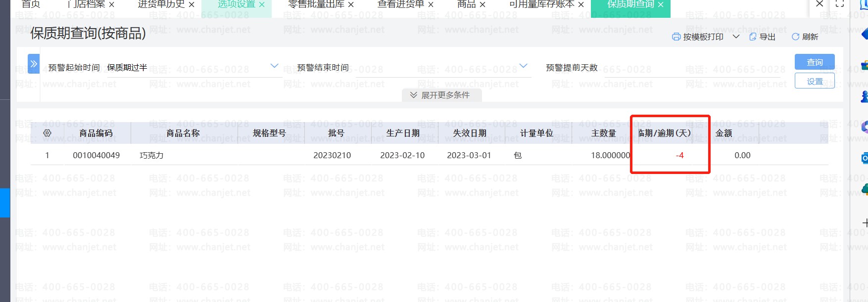Click the 计量单位 column header
This screenshot has width=868, height=302.
[x=536, y=133]
